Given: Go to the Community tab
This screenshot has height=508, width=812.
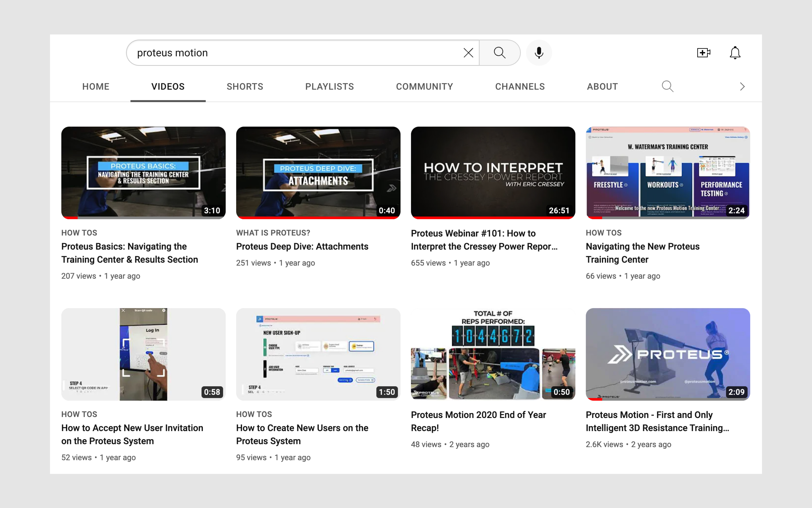Looking at the screenshot, I should point(424,86).
